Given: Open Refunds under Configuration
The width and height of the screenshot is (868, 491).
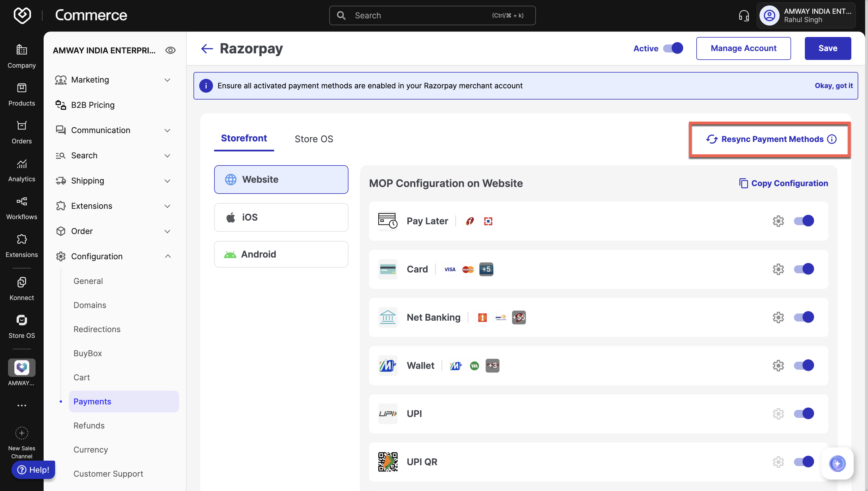Looking at the screenshot, I should click(89, 426).
